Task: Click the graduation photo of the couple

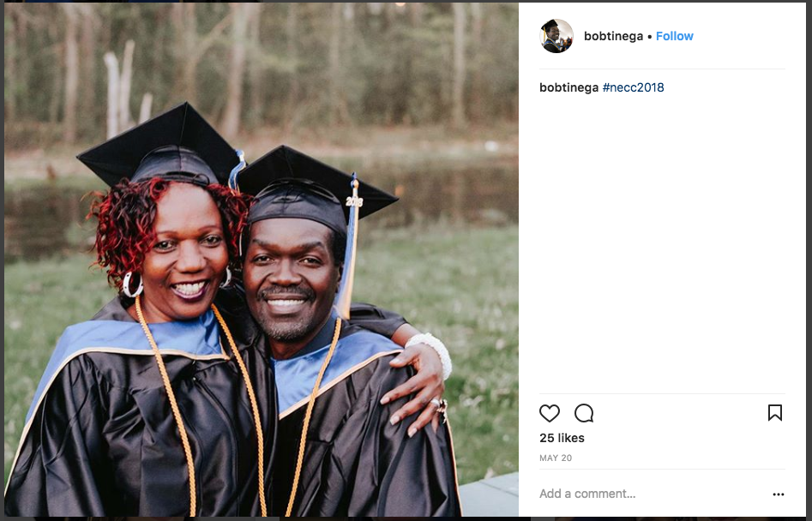Action: coord(262,259)
